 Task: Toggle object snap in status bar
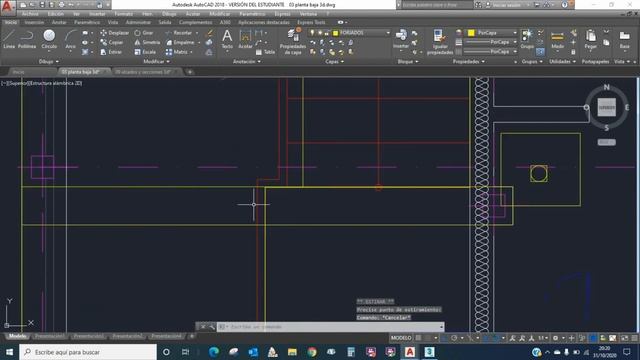(495, 338)
